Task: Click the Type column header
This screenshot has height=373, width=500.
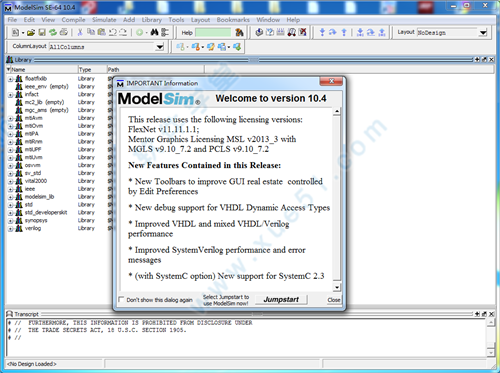Action: [x=92, y=69]
